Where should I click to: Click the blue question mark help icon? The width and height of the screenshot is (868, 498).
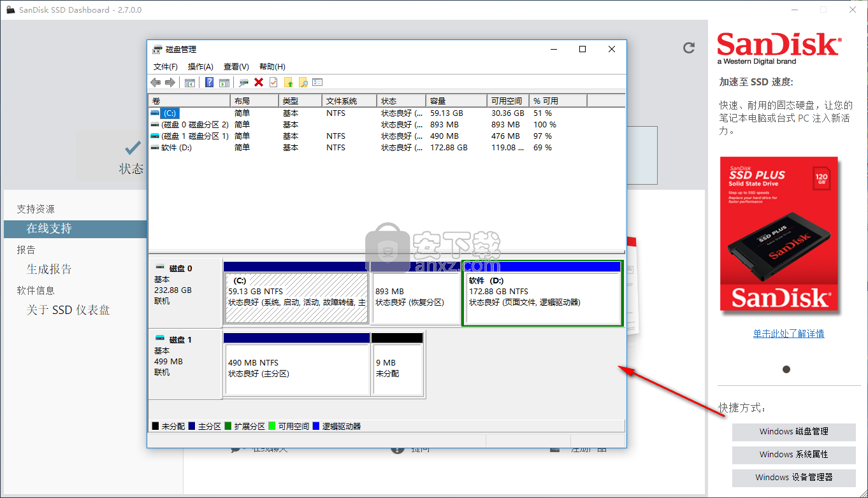209,82
